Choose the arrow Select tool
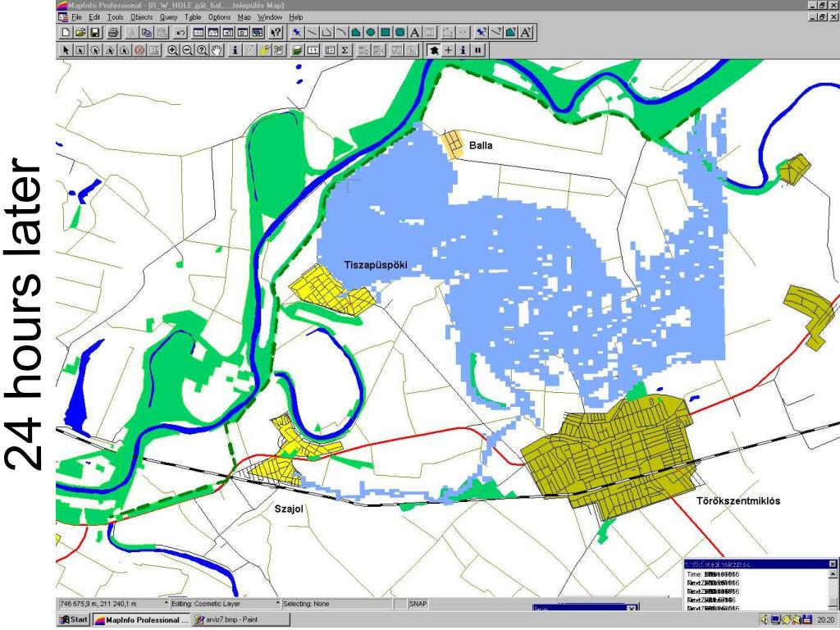This screenshot has width=840, height=630. coord(66,50)
